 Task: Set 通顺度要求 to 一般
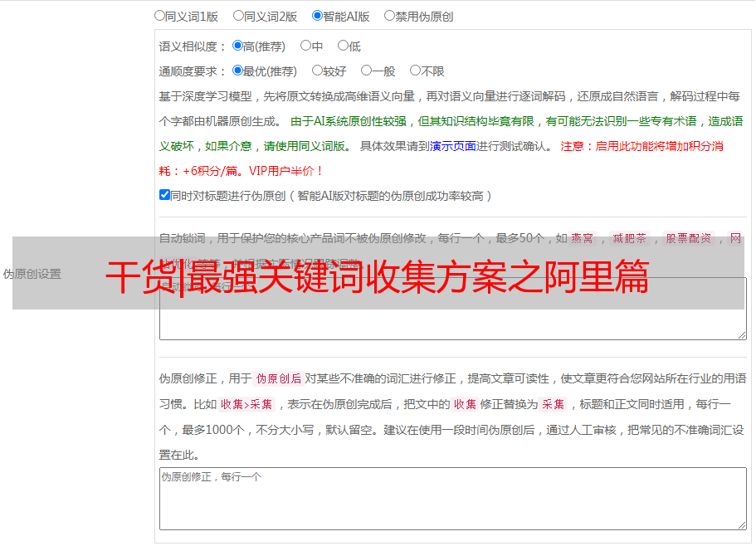coord(367,71)
